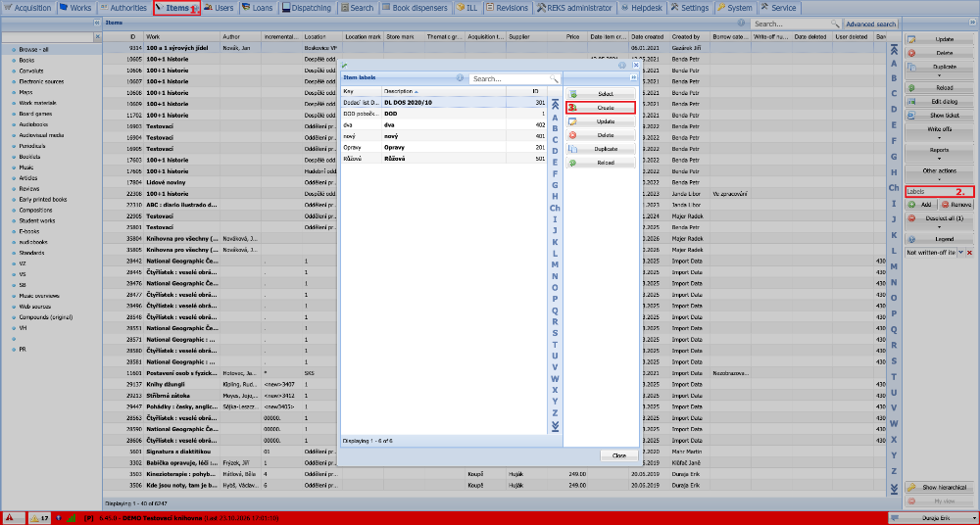Click the Item labels search field

point(510,78)
